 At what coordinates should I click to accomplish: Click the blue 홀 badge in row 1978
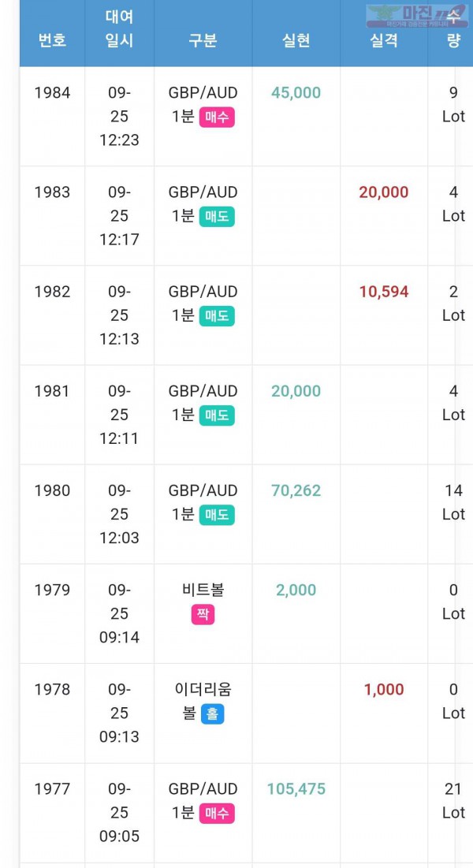pyautogui.click(x=212, y=713)
